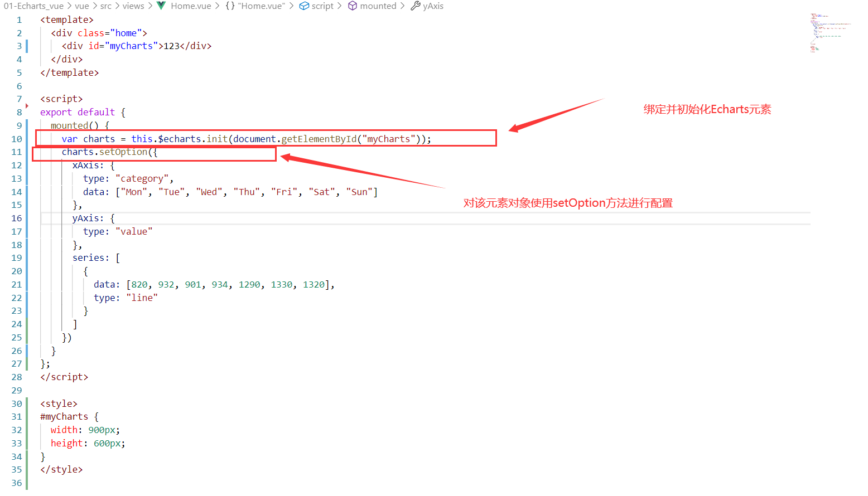Select the "Home.vue" symbol breadcrumb
The image size is (868, 496).
[x=261, y=6]
